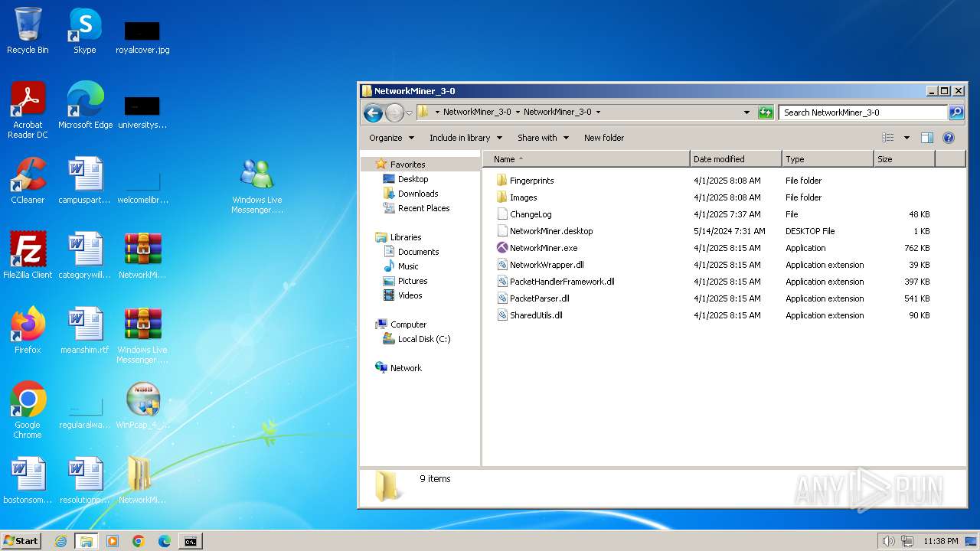Open Videos library
This screenshot has height=551, width=980.
410,295
